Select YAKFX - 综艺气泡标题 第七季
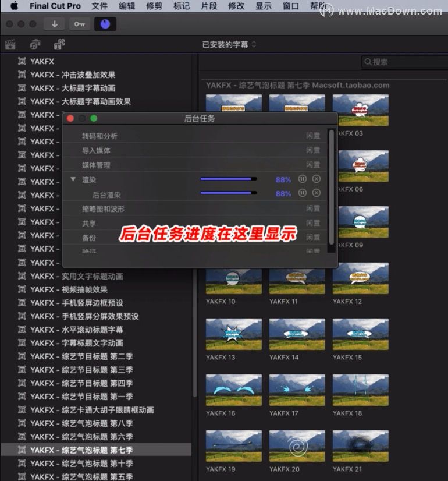Viewport: 448px width, 481px height. 96,450
